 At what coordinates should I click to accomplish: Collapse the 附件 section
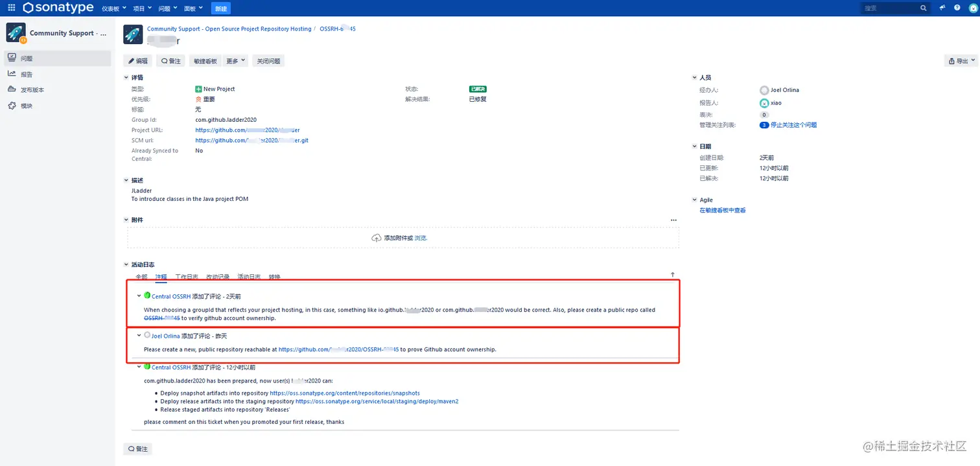coord(126,220)
